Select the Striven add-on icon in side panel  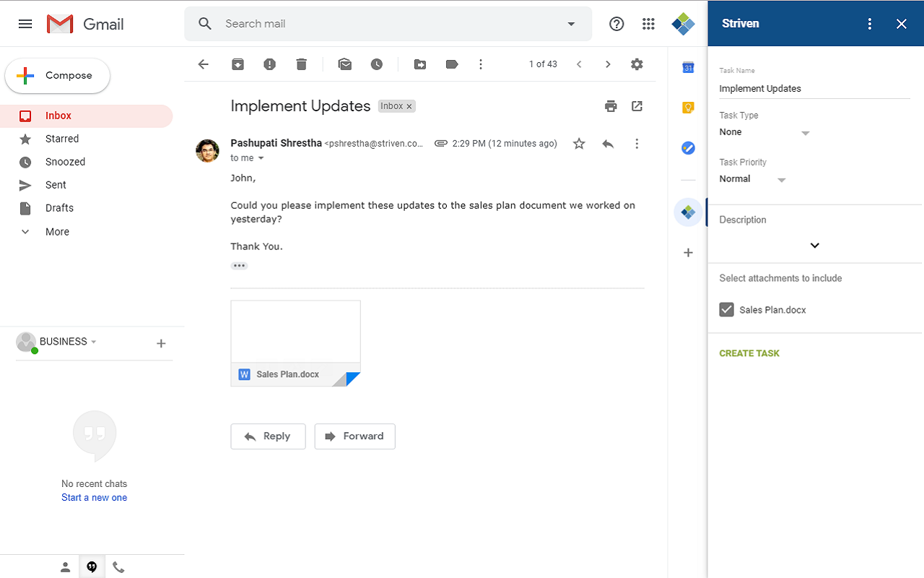[688, 212]
